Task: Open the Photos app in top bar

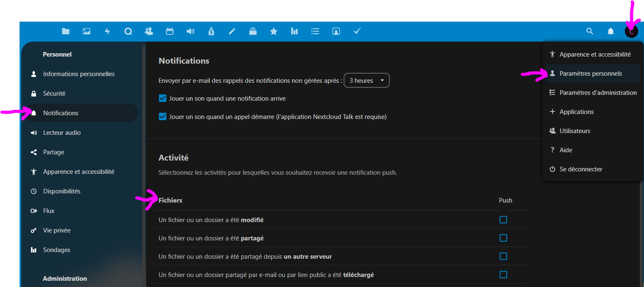Action: tap(87, 31)
